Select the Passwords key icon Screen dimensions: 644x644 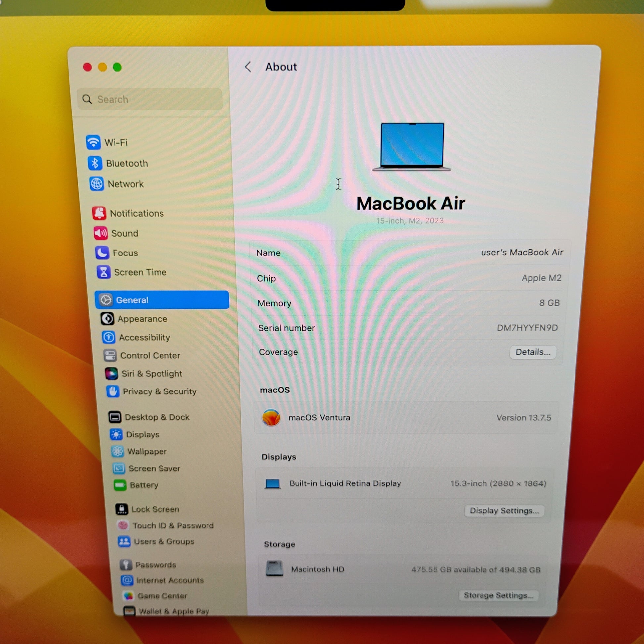pyautogui.click(x=126, y=565)
